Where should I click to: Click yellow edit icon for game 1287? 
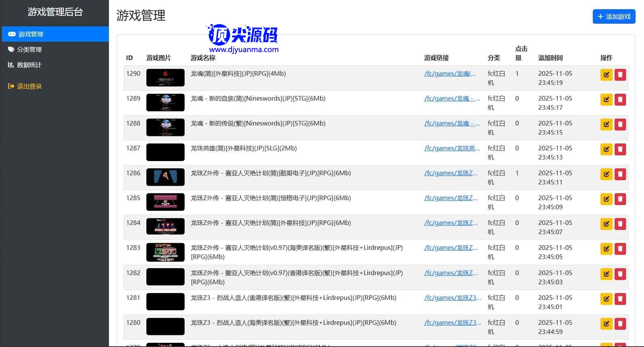tap(606, 149)
